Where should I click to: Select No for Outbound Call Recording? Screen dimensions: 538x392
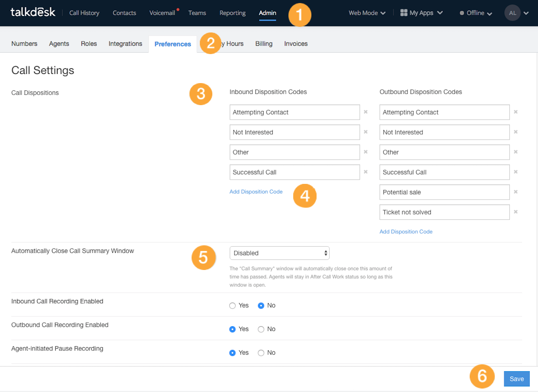[x=261, y=329]
